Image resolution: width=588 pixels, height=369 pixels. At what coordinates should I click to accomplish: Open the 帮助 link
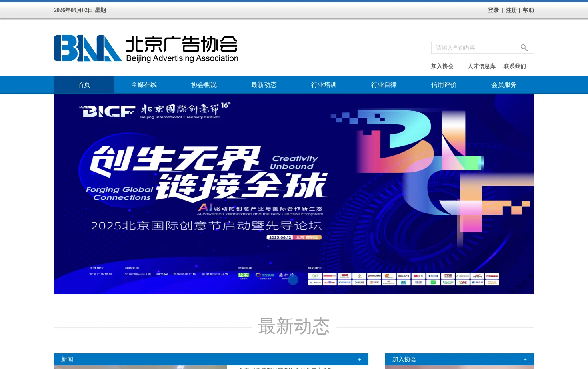[528, 10]
